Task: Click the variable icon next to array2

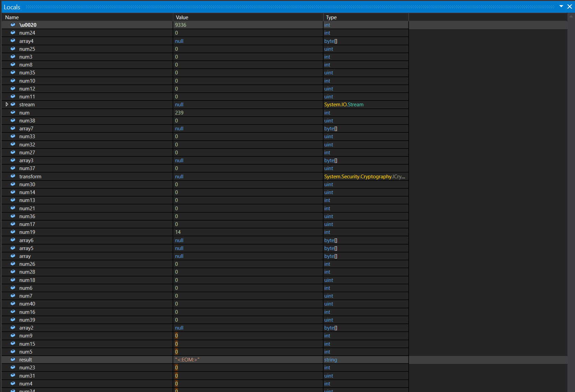Action: [x=13, y=328]
